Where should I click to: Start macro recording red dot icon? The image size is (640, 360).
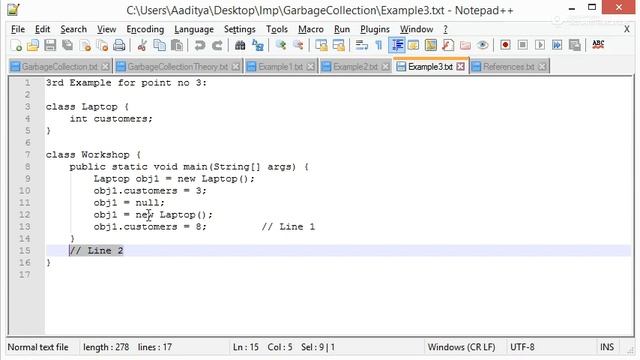[x=505, y=45]
